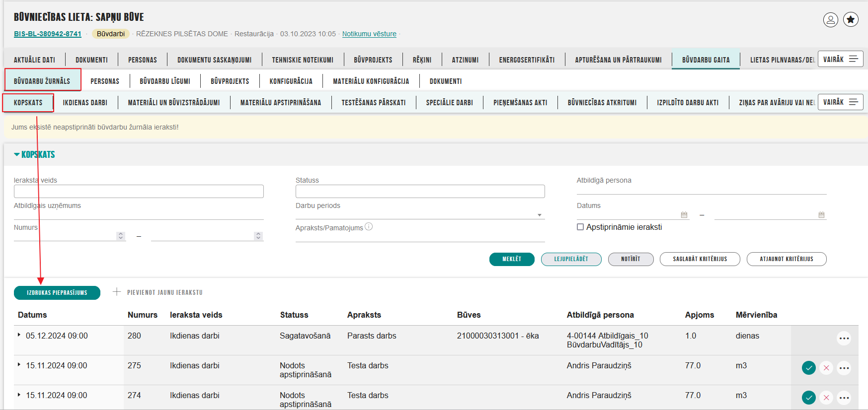Reject entry number 274
The image size is (868, 410).
coord(826,398)
